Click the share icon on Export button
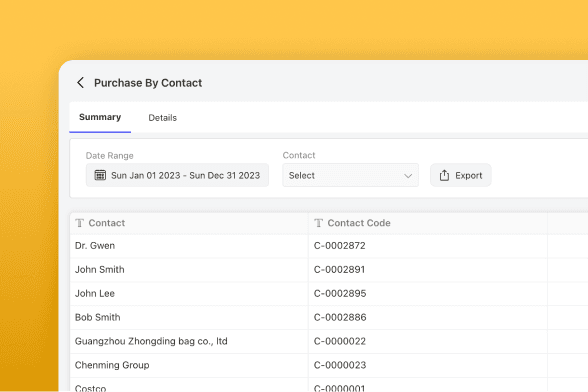 (444, 175)
